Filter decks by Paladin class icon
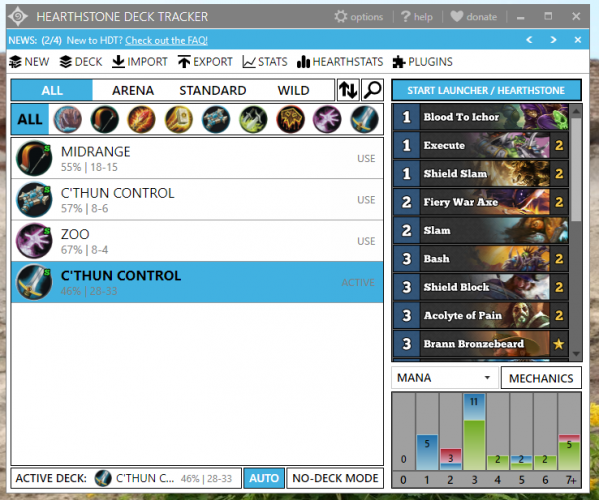The image size is (599, 500). pos(178,120)
